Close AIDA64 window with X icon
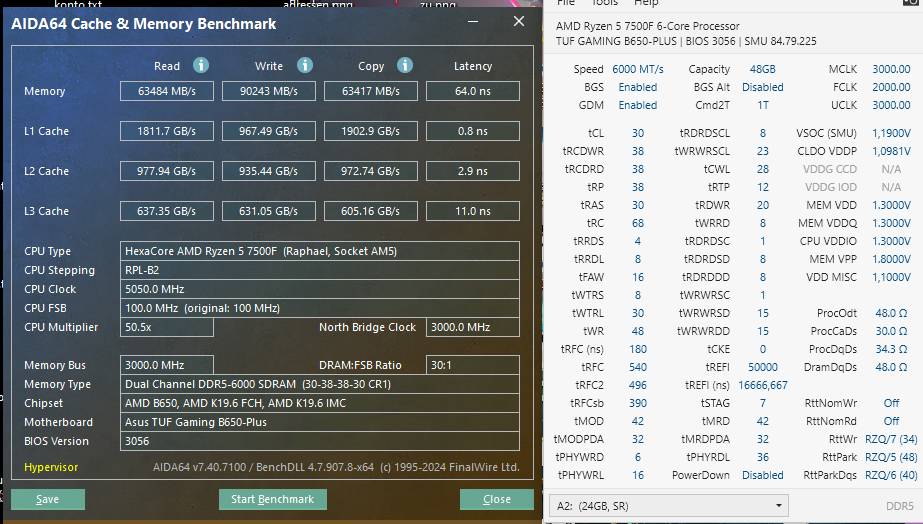The image size is (923, 524). pyautogui.click(x=519, y=22)
